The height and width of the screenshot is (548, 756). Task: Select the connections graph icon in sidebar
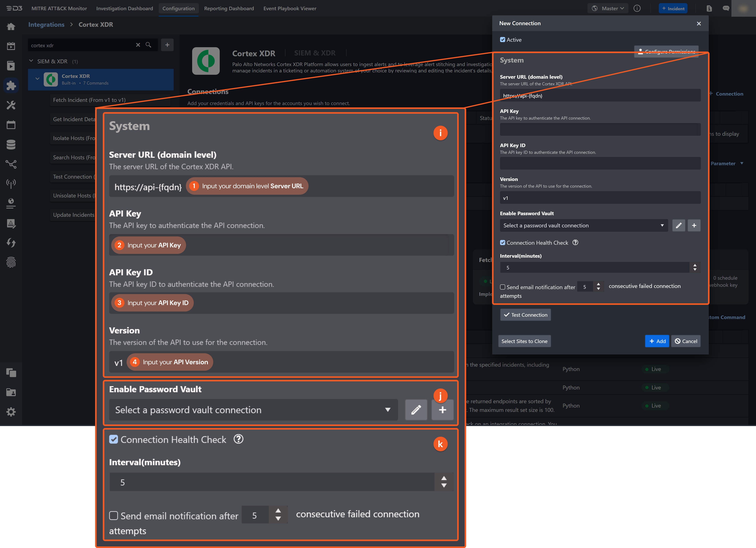coord(11,164)
